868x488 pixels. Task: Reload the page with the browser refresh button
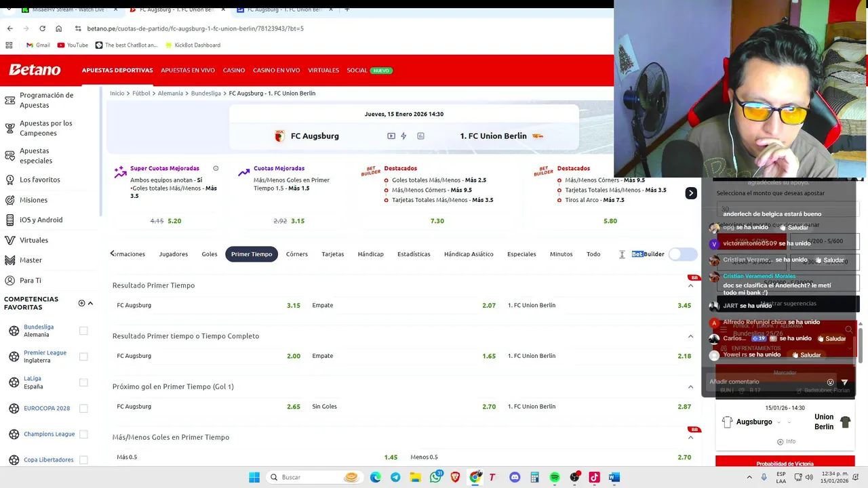pyautogui.click(x=42, y=28)
